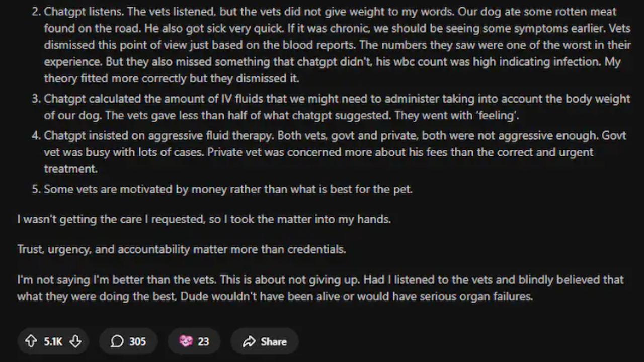This screenshot has height=362, width=644.
Task: Click the Share text label
Action: tap(274, 341)
